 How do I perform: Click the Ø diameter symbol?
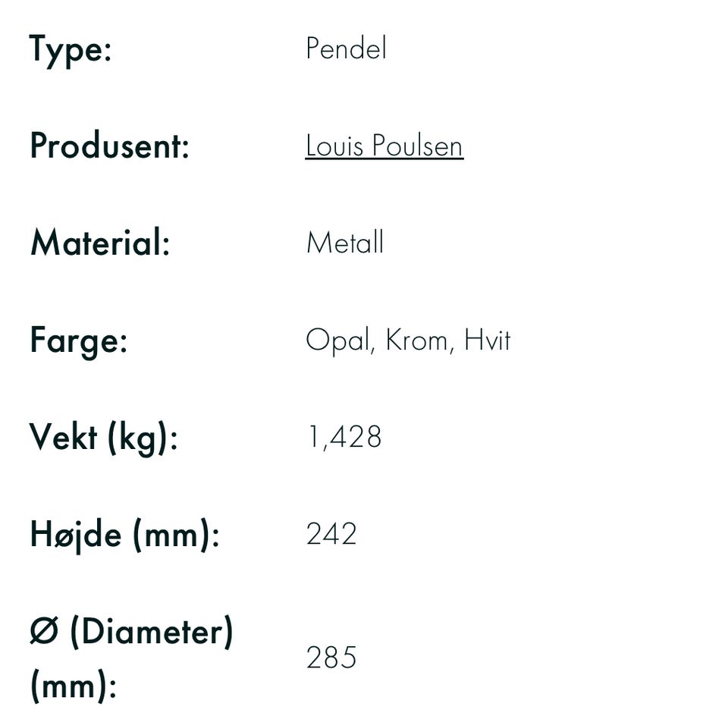pyautogui.click(x=44, y=632)
